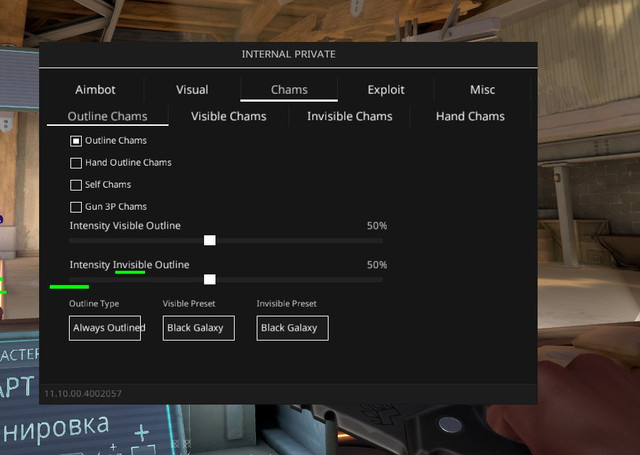Image resolution: width=640 pixels, height=455 pixels.
Task: Go to the Misc tab
Action: pos(482,90)
